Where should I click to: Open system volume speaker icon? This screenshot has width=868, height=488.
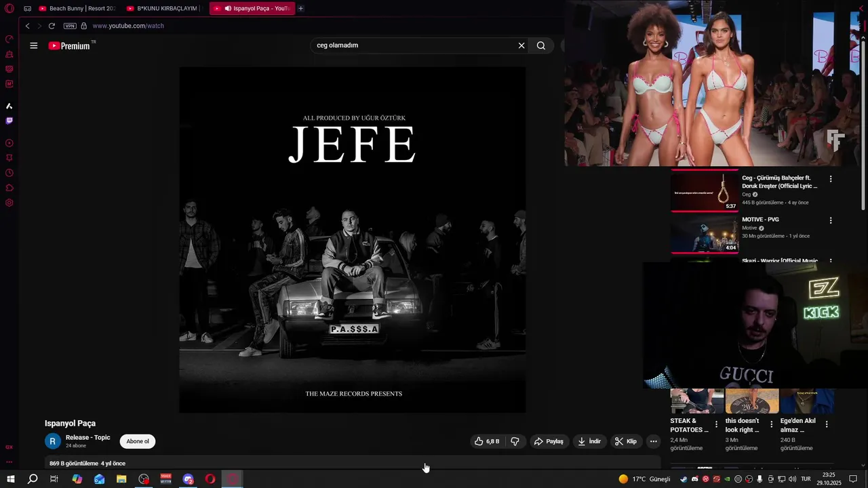pyautogui.click(x=792, y=479)
